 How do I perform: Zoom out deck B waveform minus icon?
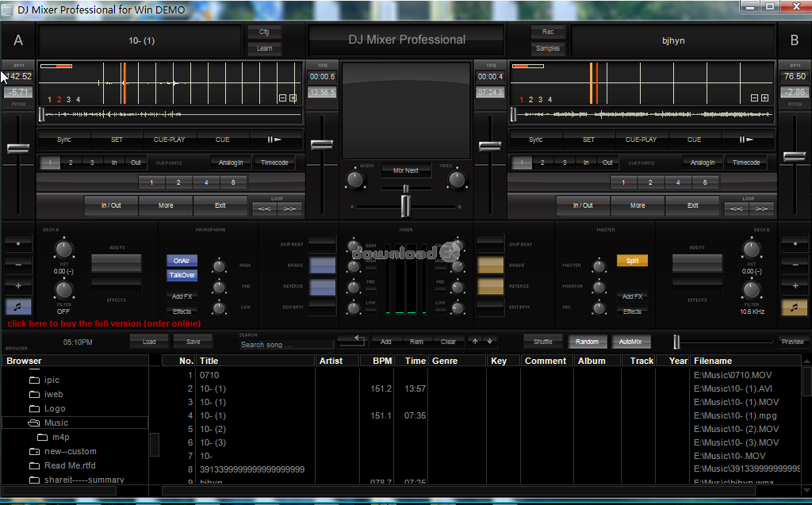click(755, 98)
